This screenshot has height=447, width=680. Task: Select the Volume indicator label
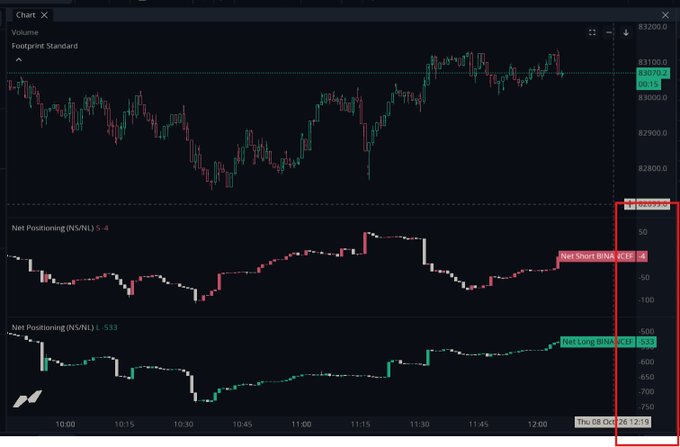tap(25, 33)
